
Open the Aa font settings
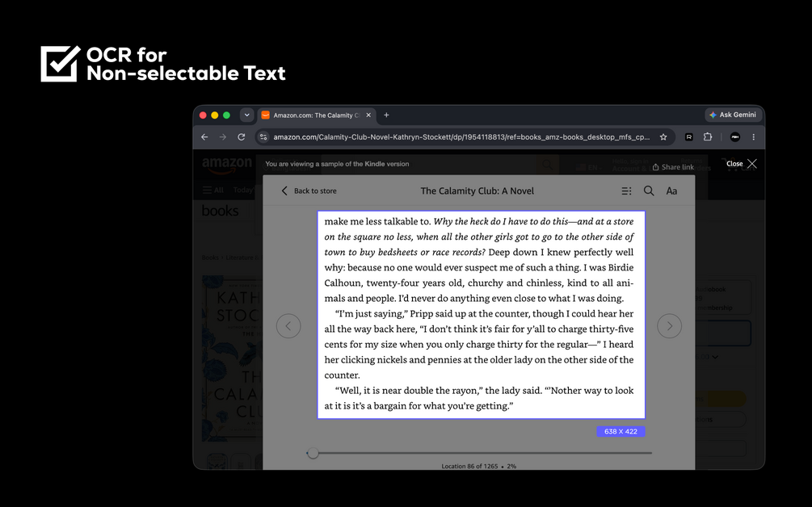click(x=671, y=191)
